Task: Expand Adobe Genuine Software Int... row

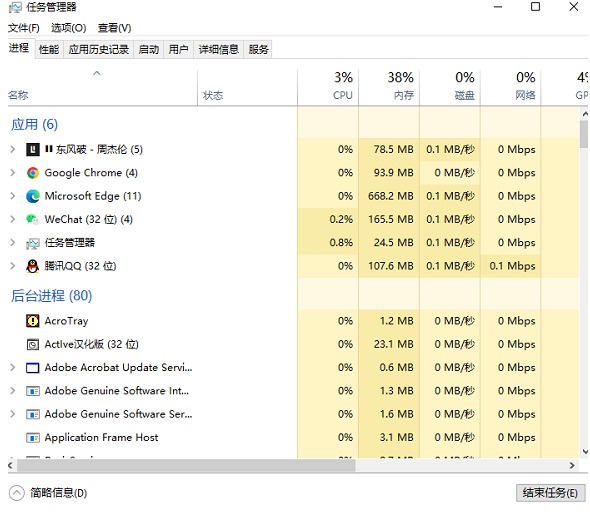Action: [x=13, y=391]
